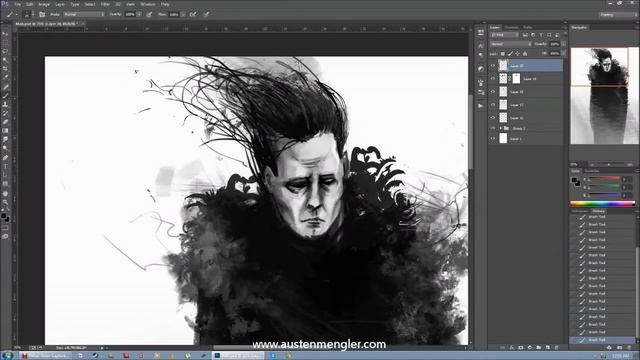Viewport: 640px width, 360px height.
Task: Click the create new group folder icon
Action: [539, 347]
